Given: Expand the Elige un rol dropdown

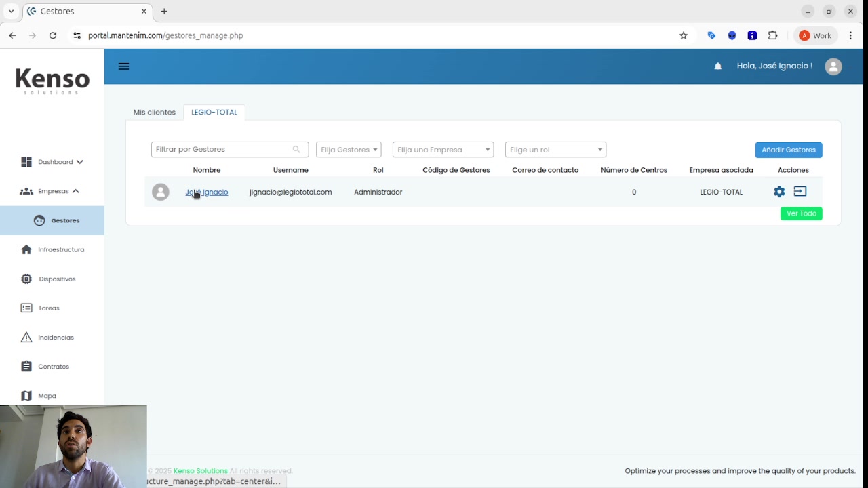Looking at the screenshot, I should click(x=555, y=150).
